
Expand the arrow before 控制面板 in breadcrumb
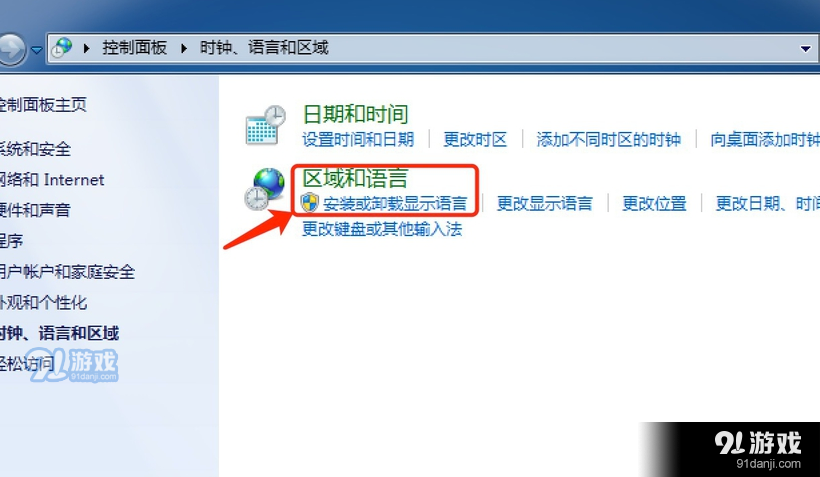(86, 49)
